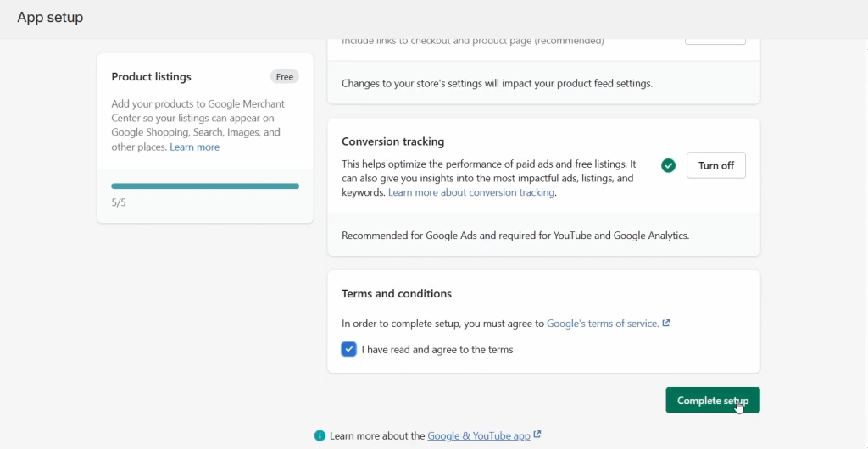The image size is (868, 449).
Task: Open Google's terms of service link
Action: coord(603,324)
